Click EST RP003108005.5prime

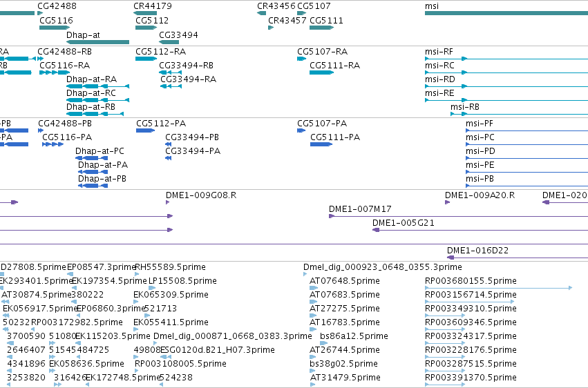coord(137,371)
